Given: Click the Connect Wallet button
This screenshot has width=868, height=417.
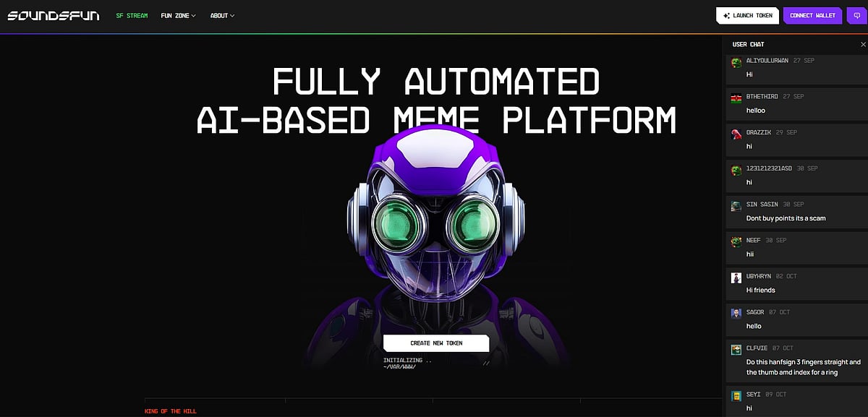Looking at the screenshot, I should click(x=812, y=15).
